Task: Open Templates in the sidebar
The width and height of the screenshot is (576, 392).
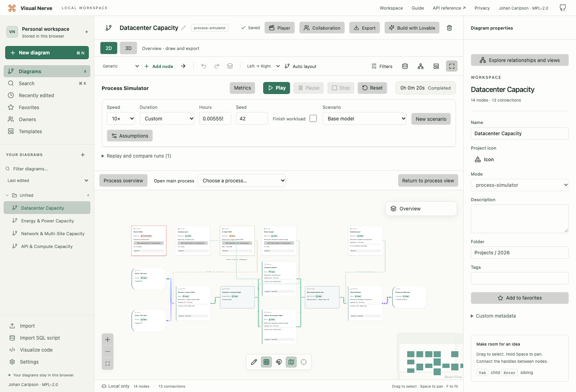Action: pos(47,132)
